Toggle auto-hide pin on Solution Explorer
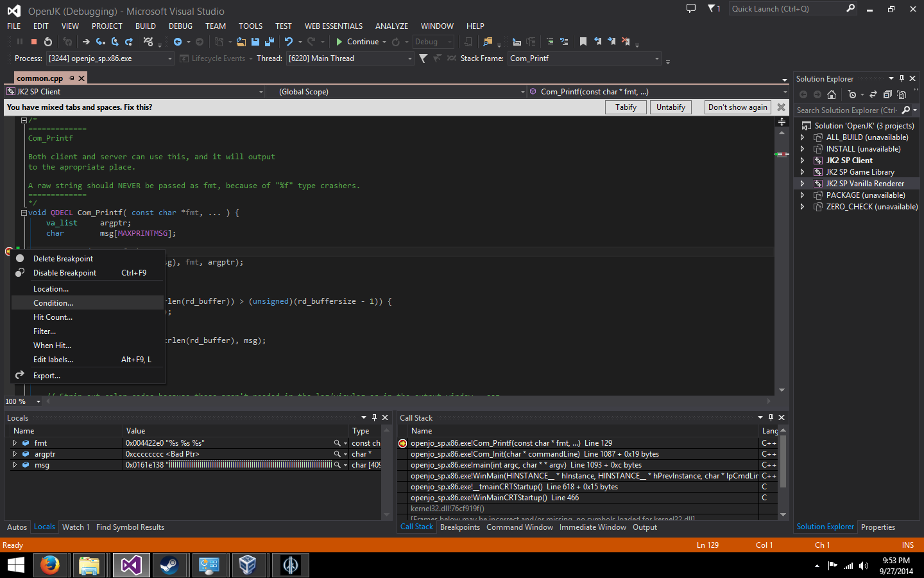 [902, 78]
